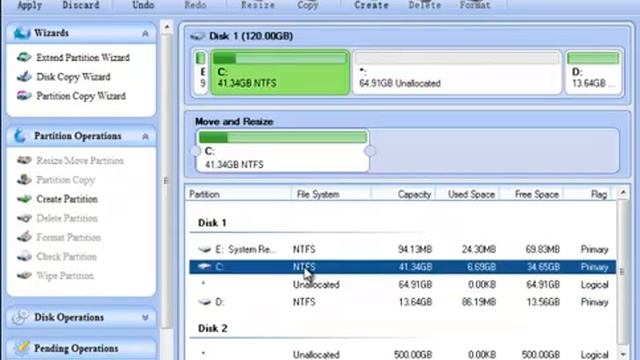Click the Partition Copy operation icon
Viewport: 640px width, 360px height.
[24, 179]
